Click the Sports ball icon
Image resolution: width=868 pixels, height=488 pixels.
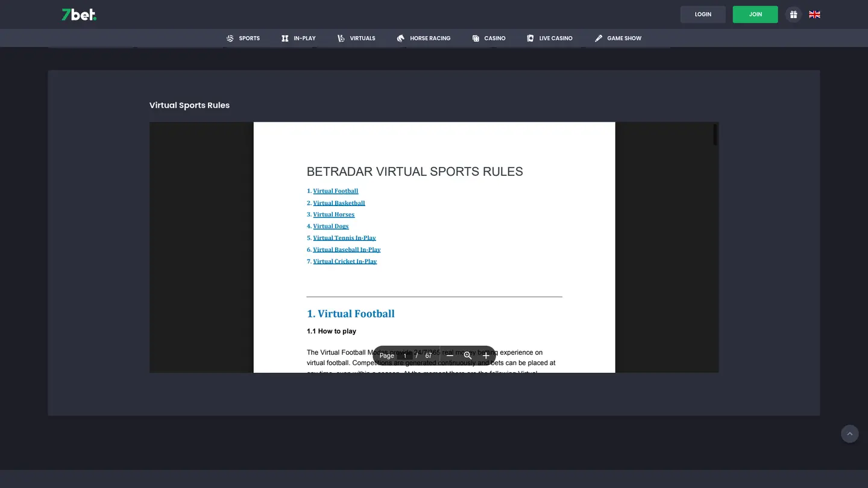click(230, 38)
